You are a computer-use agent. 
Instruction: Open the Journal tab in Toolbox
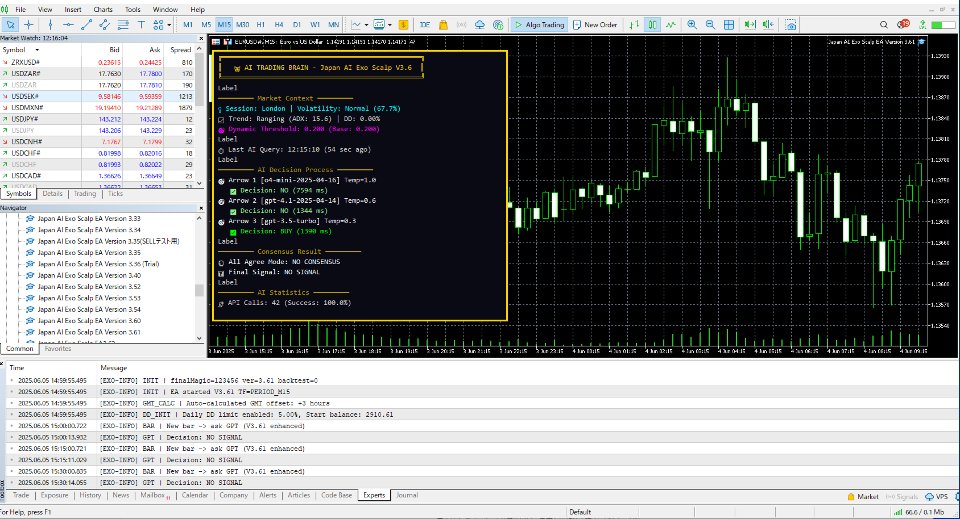[407, 495]
